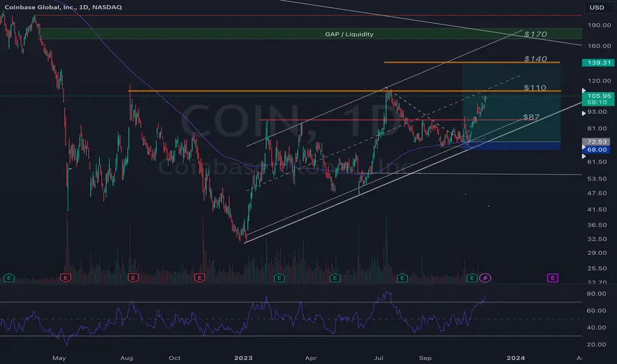Click the Oct label on time axis
617x364 pixels.
(x=174, y=358)
